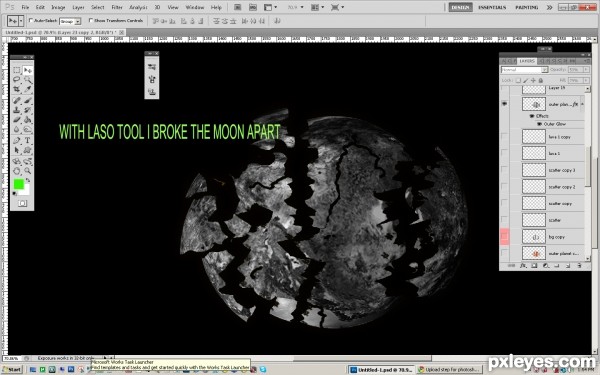Select the Brush tool

pos(28,101)
